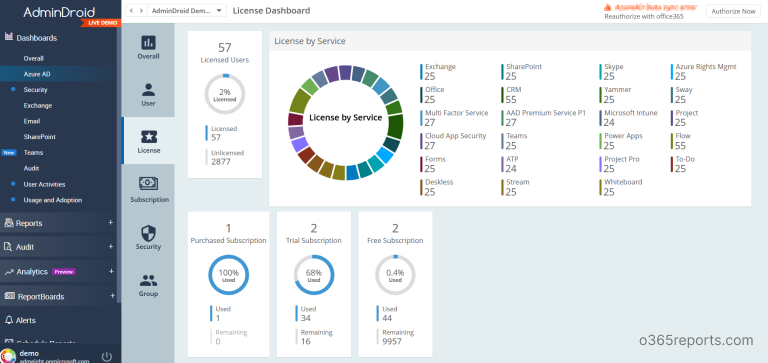Screen dimensions: 768x363
Task: Click the CRM legend entry
Action: click(x=512, y=95)
